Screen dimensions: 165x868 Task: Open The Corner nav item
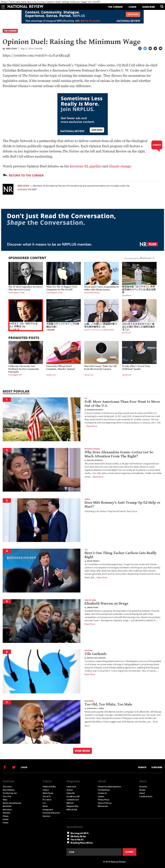[x=115, y=7]
